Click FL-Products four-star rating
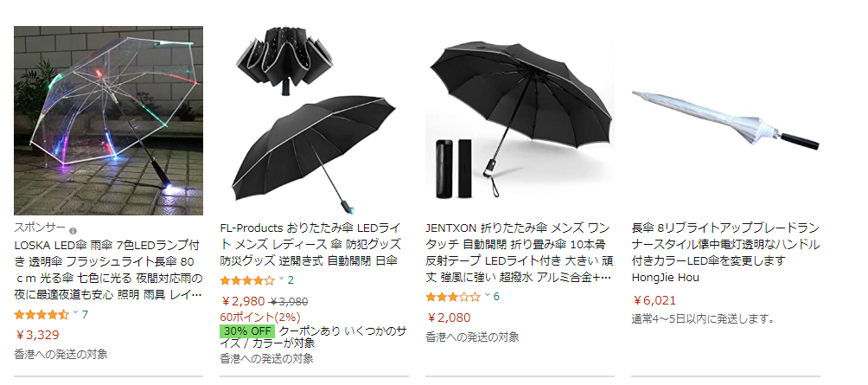The width and height of the screenshot is (868, 385). pyautogui.click(x=247, y=279)
